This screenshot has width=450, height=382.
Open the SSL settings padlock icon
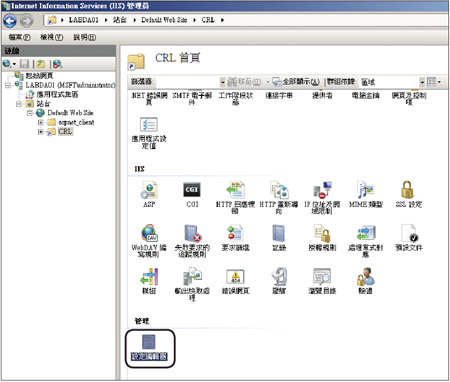(407, 190)
